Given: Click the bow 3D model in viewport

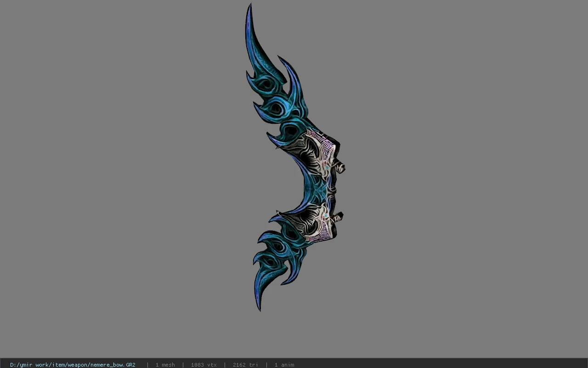Looking at the screenshot, I should point(294,157).
